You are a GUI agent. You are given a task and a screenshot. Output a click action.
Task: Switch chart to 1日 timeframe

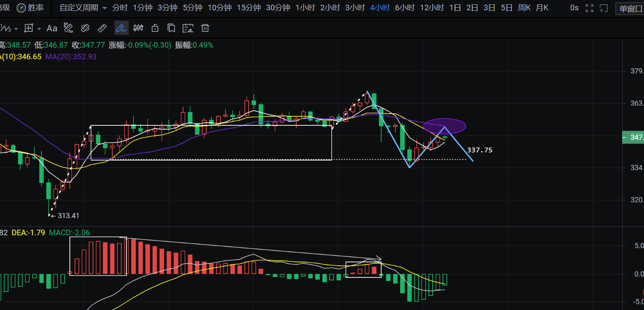click(x=455, y=8)
